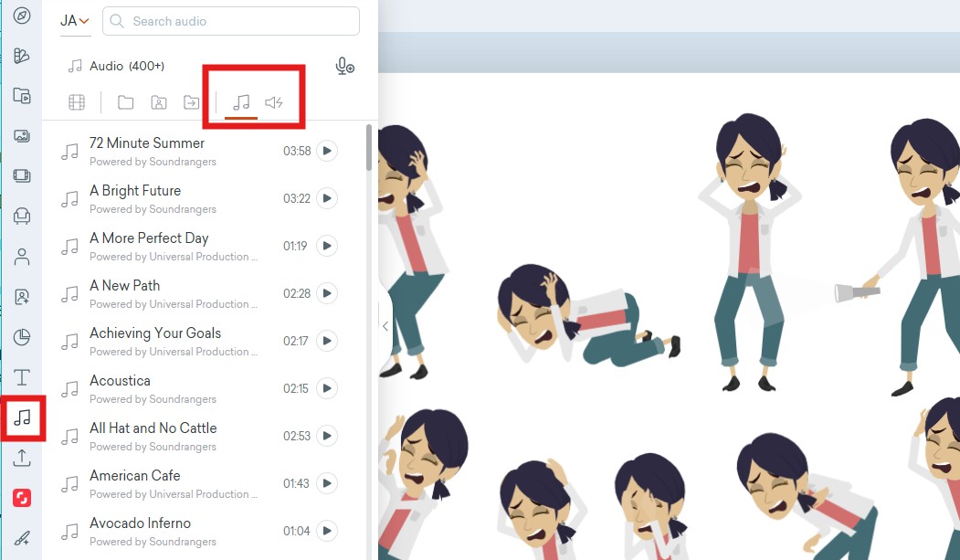Open the Props armchair sidebar icon
960x560 pixels.
tap(22, 216)
